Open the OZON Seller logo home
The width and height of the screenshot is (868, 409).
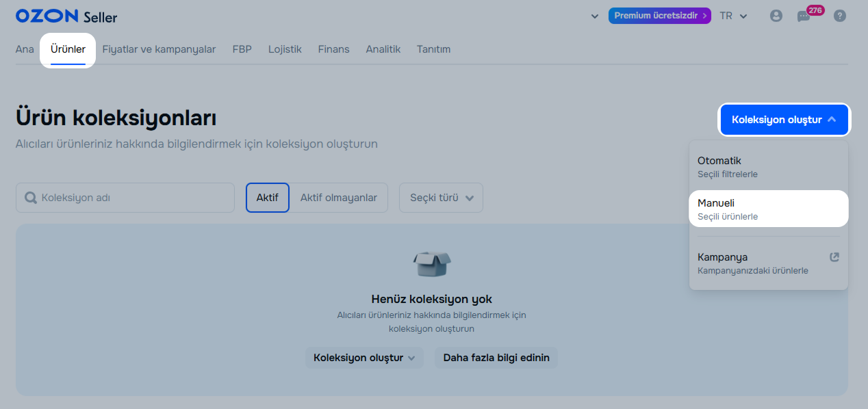[66, 16]
